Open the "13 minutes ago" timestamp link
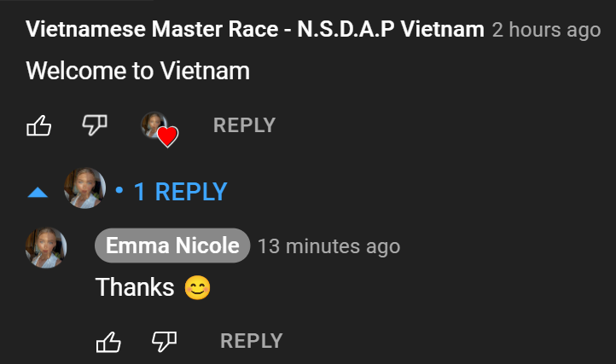Screen dimensions: 616x364 (329, 246)
